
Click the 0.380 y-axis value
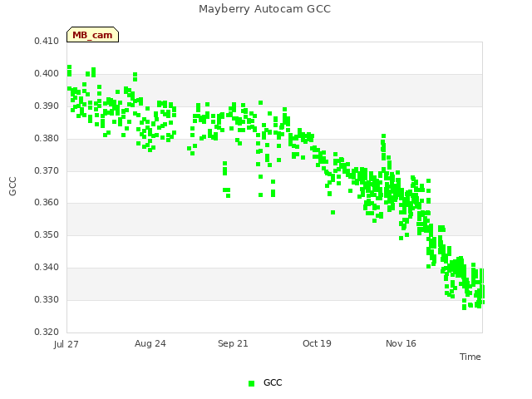(x=47, y=139)
